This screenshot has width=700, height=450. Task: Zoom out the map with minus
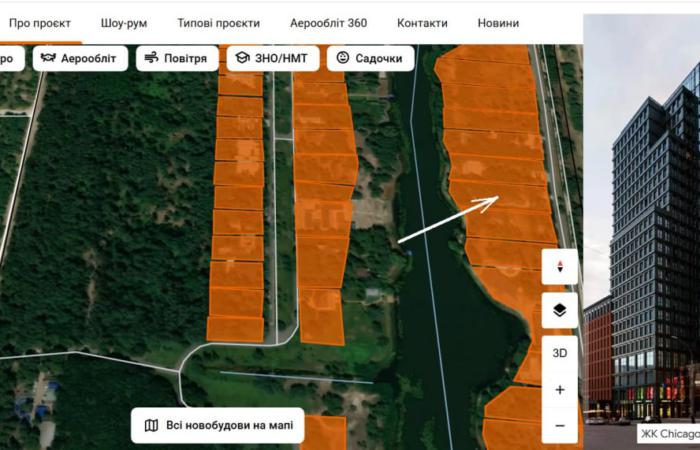559,425
